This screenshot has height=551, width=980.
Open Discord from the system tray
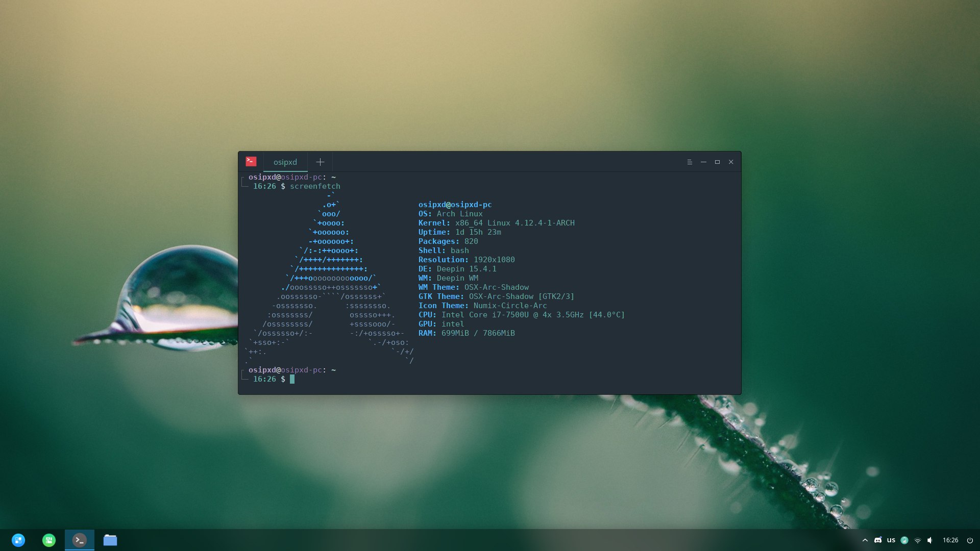(878, 540)
